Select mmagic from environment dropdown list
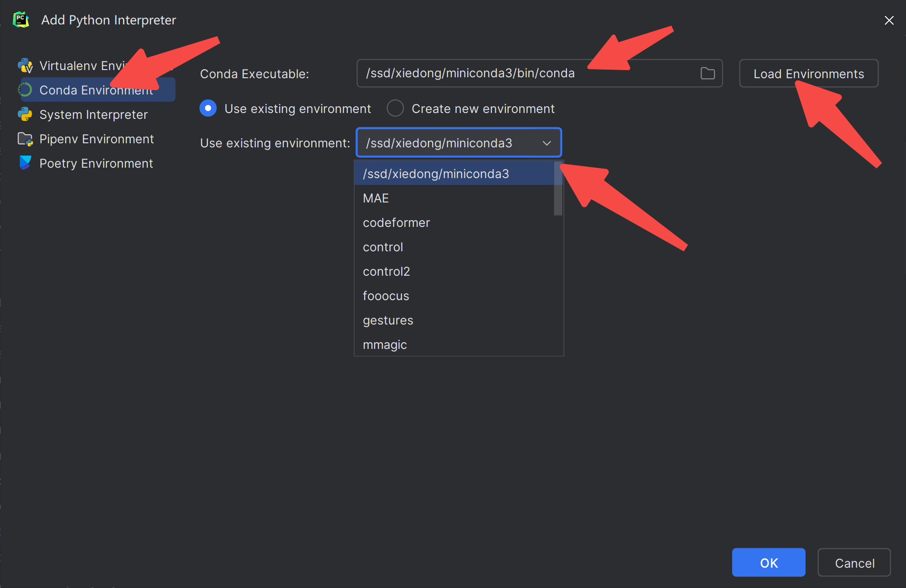 385,344
